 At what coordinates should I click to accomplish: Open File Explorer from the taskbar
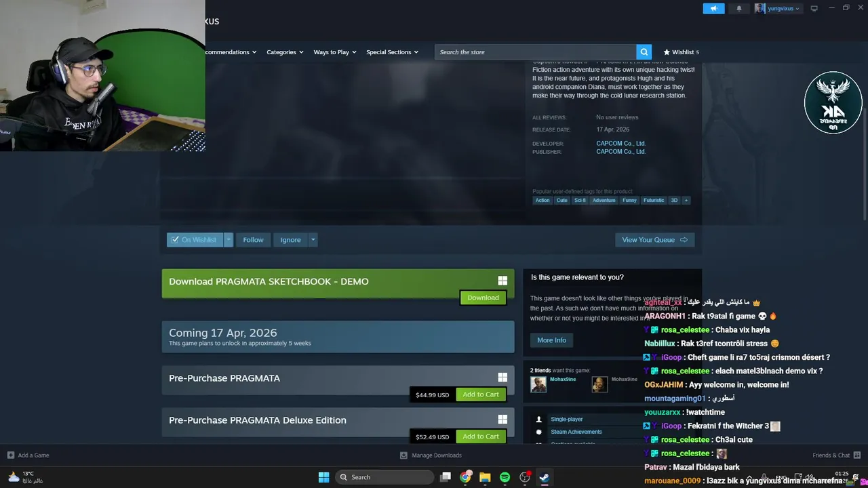coord(485,477)
